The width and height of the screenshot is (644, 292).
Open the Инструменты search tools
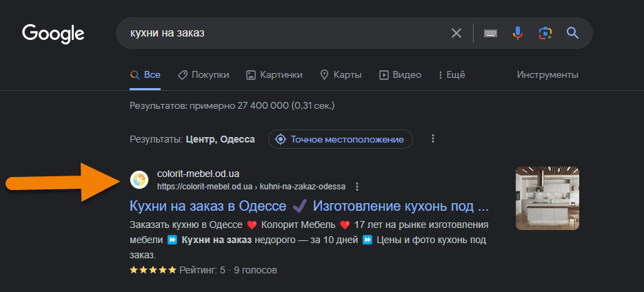point(547,74)
